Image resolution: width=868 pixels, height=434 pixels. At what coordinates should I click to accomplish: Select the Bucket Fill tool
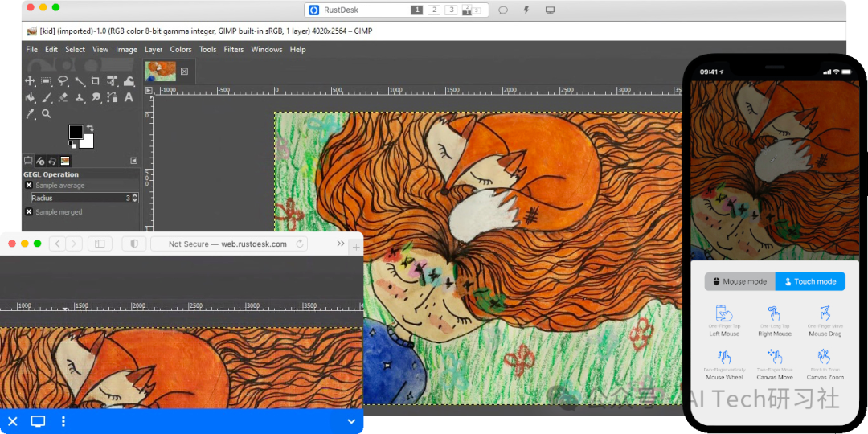(x=30, y=97)
